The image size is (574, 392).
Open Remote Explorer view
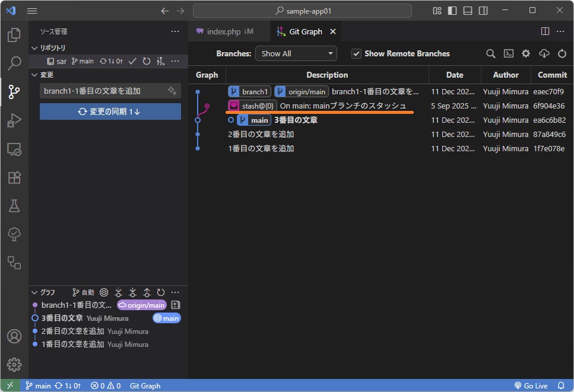[x=14, y=149]
